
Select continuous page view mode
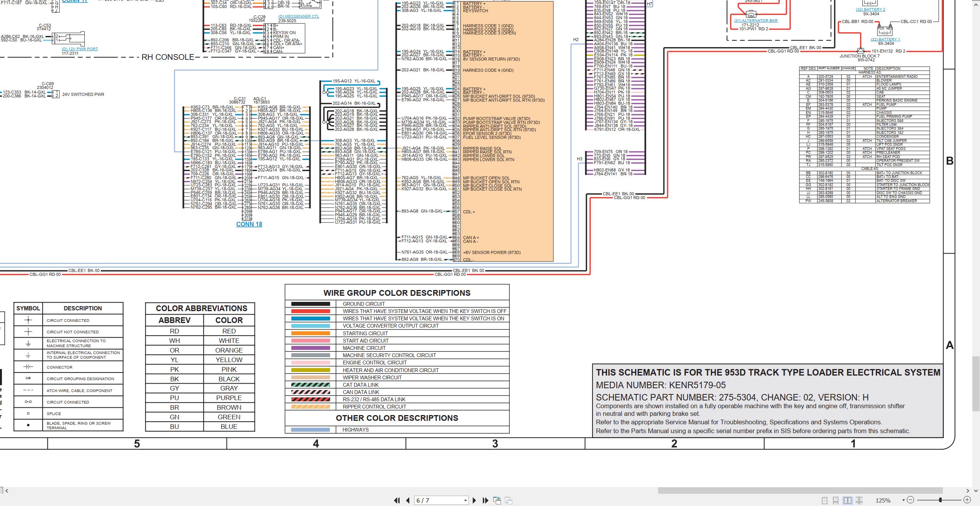click(x=836, y=500)
